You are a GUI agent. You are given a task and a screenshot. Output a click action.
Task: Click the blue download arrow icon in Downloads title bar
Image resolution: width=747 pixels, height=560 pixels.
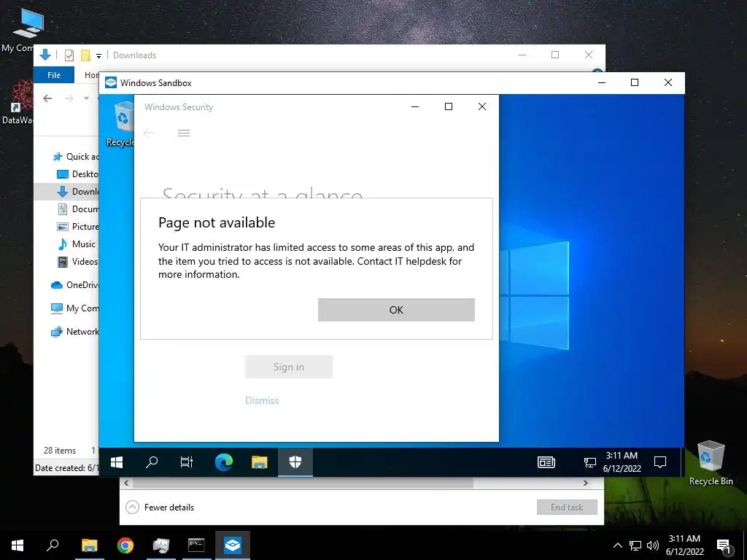point(45,55)
